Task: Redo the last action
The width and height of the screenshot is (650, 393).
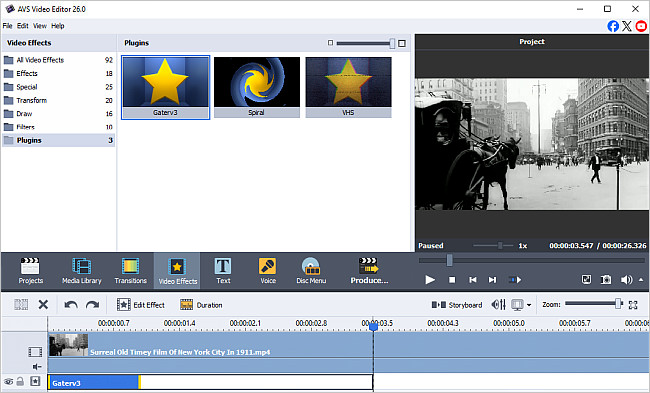Action: [x=92, y=305]
